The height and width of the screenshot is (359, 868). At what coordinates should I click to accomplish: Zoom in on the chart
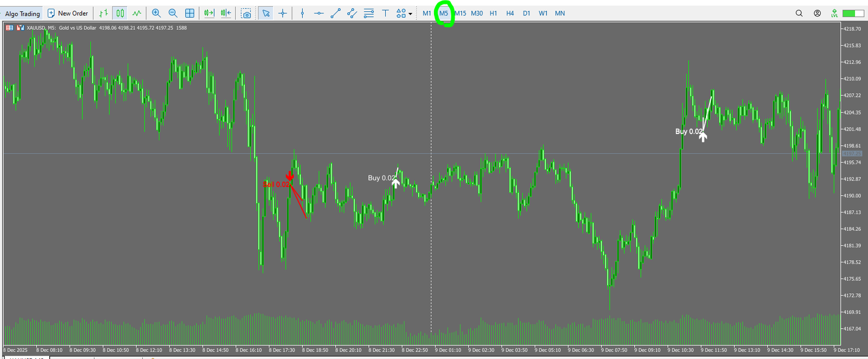pos(156,13)
